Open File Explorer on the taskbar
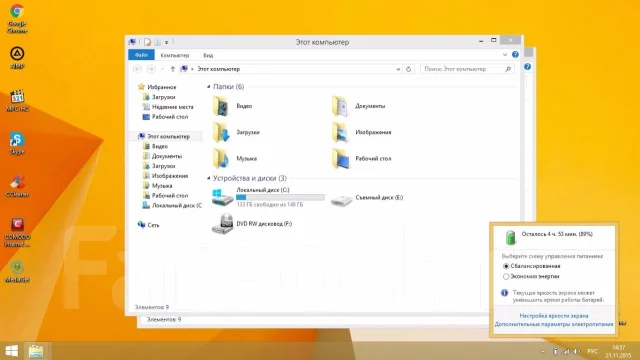 (x=36, y=351)
